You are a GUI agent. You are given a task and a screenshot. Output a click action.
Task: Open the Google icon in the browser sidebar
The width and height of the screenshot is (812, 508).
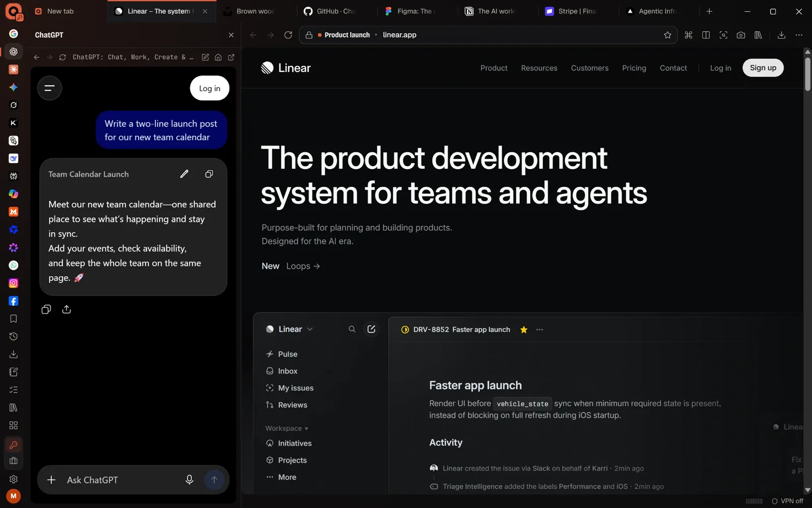tap(14, 34)
